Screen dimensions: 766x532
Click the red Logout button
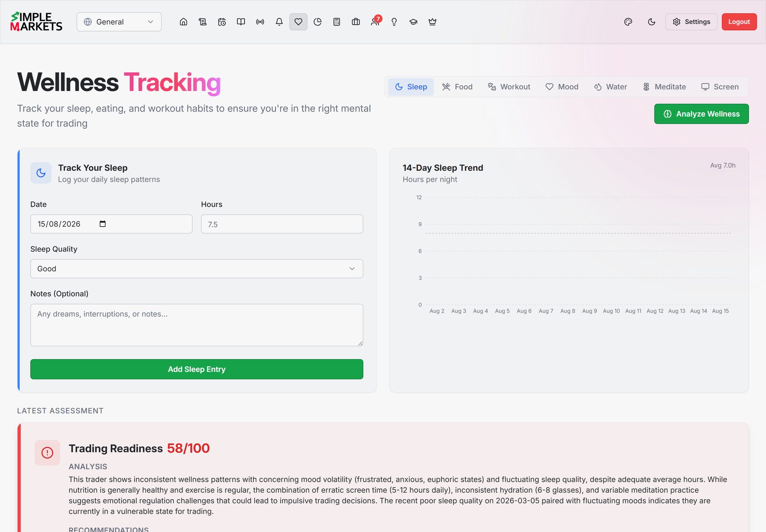[x=739, y=22]
